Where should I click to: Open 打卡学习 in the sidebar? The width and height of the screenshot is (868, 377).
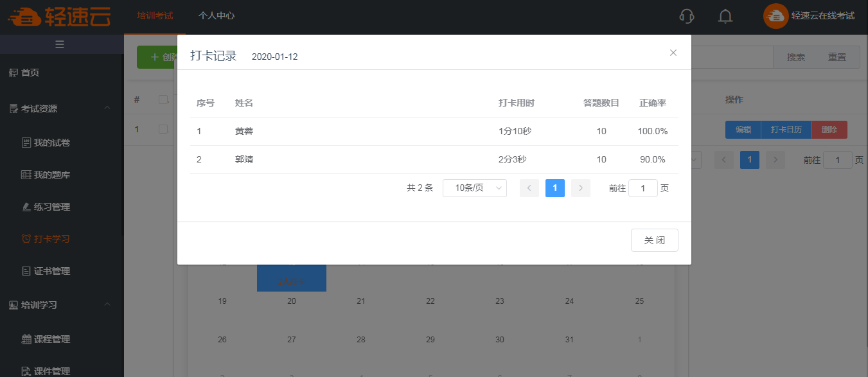click(51, 239)
